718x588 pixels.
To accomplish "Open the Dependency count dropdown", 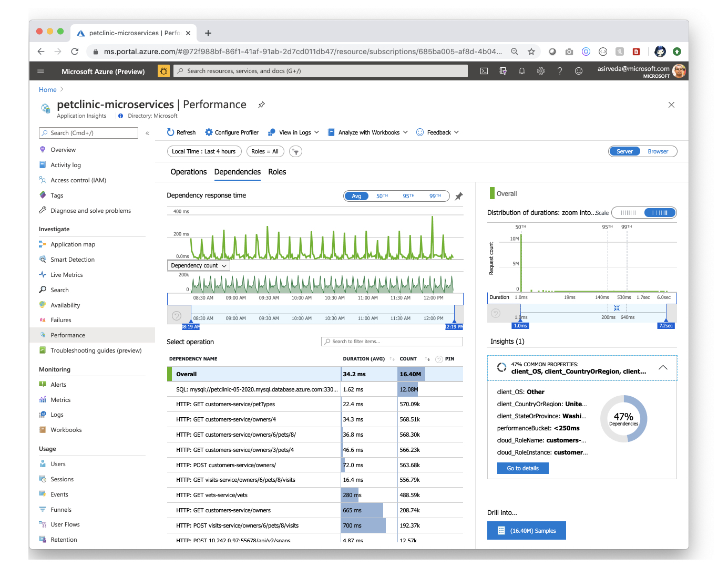I will [x=199, y=266].
